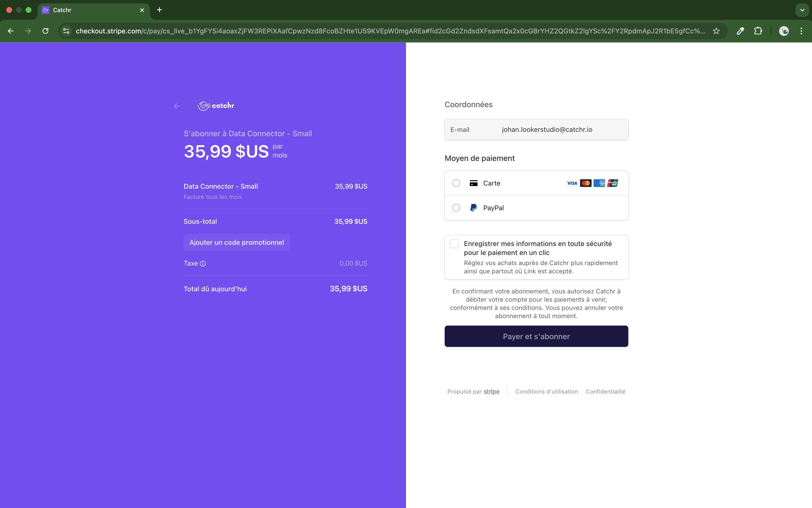Reload the checkout page
The width and height of the screenshot is (812, 508).
click(46, 31)
